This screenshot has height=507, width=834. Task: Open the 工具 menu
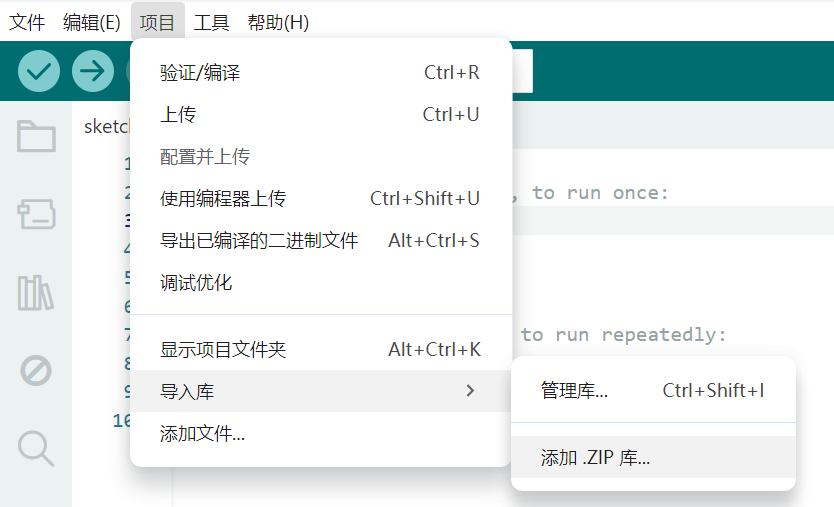pos(211,22)
